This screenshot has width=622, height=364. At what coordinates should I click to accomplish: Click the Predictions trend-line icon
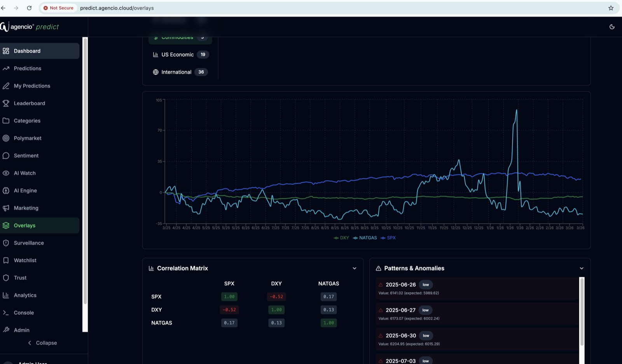click(x=6, y=68)
